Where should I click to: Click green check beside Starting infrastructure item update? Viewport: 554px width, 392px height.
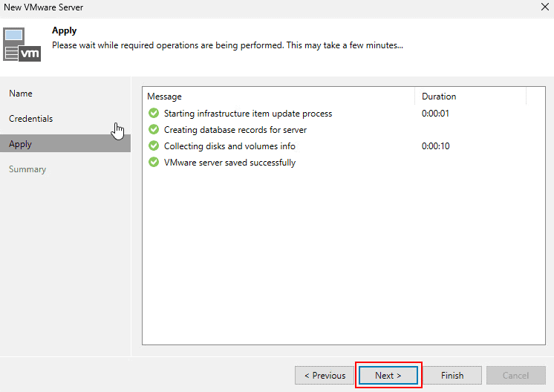(x=154, y=114)
